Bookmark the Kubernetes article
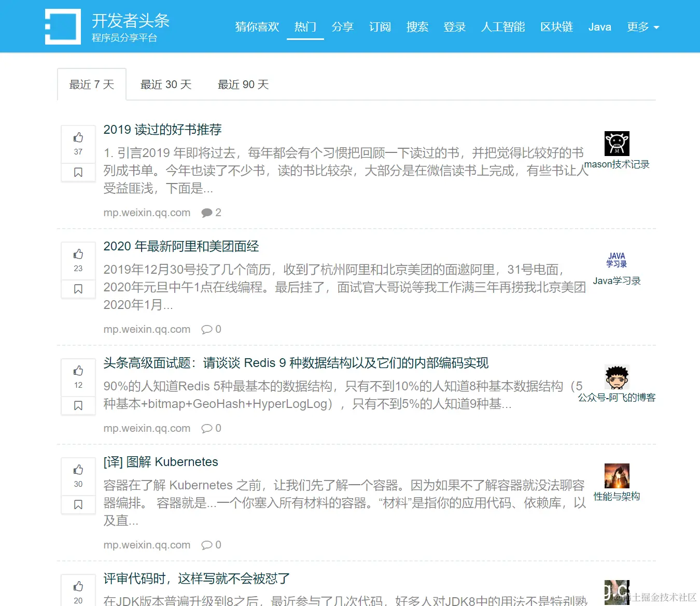This screenshot has height=606, width=700. [78, 504]
